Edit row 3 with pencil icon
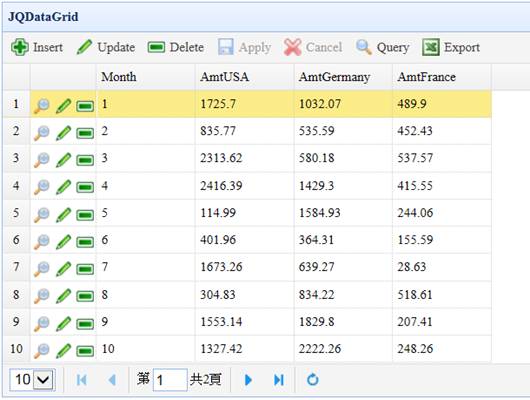530x400 pixels. tap(64, 160)
